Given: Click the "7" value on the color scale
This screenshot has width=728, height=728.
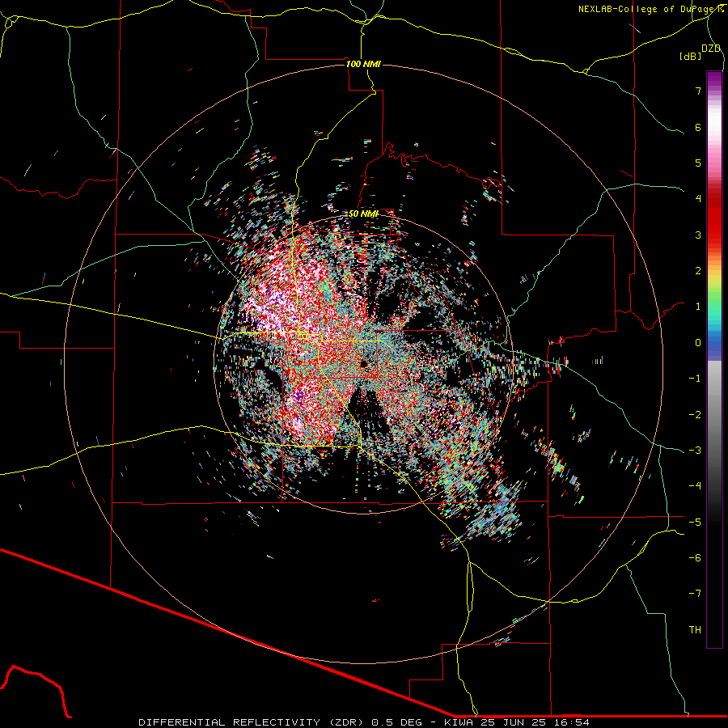Looking at the screenshot, I should 698,91.
